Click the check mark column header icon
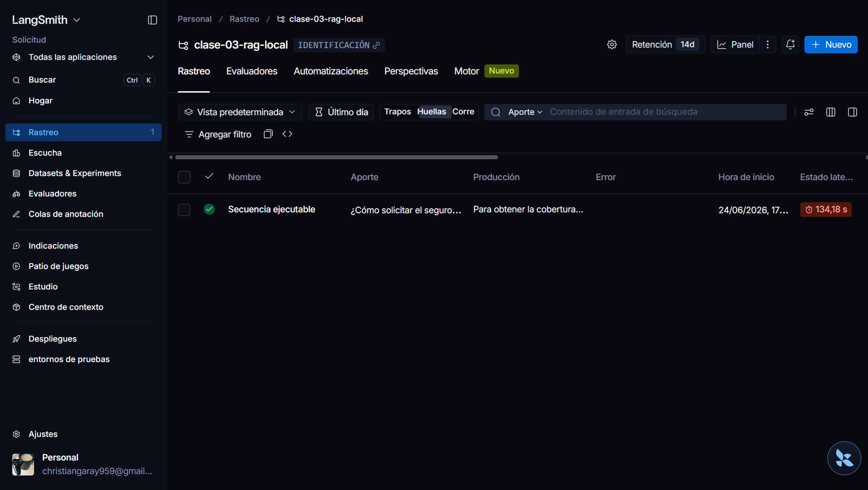Screen dimensions: 868x490 coord(209,176)
